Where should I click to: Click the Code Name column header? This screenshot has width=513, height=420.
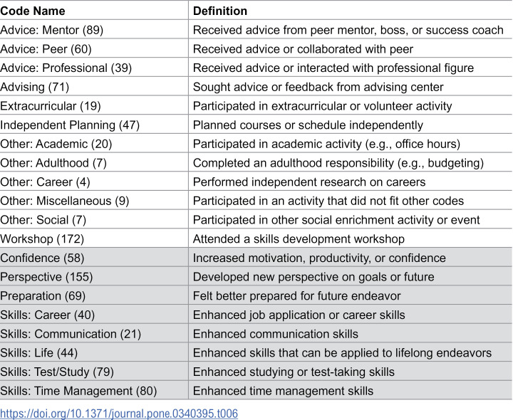(x=33, y=11)
